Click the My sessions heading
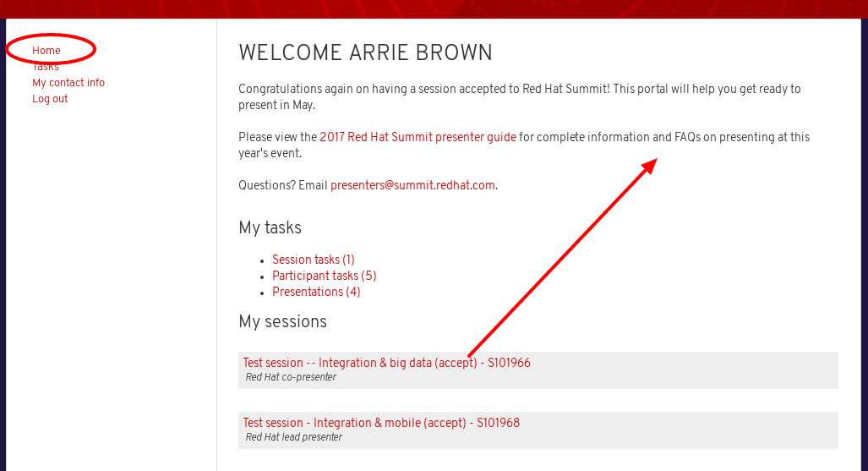868x471 pixels. (283, 321)
